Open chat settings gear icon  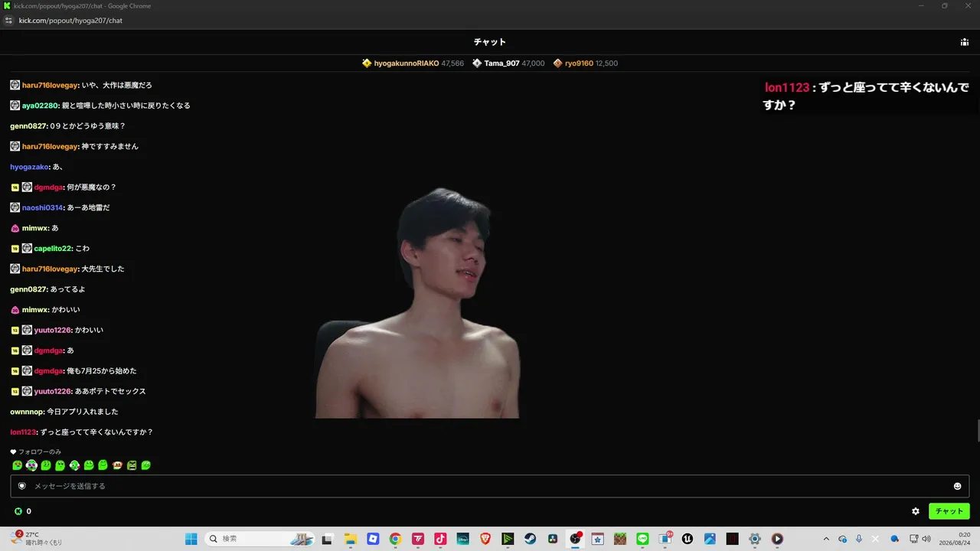(915, 511)
